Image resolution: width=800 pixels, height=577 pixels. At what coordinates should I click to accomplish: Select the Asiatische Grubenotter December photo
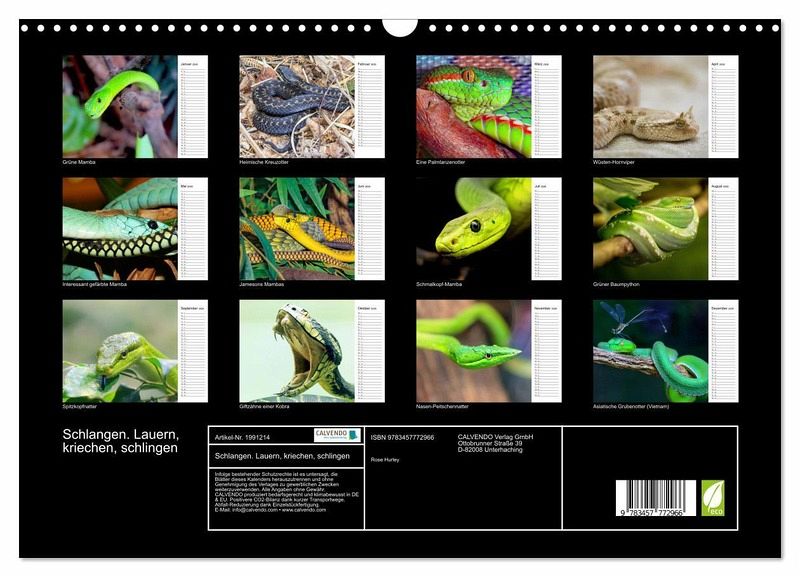click(650, 351)
